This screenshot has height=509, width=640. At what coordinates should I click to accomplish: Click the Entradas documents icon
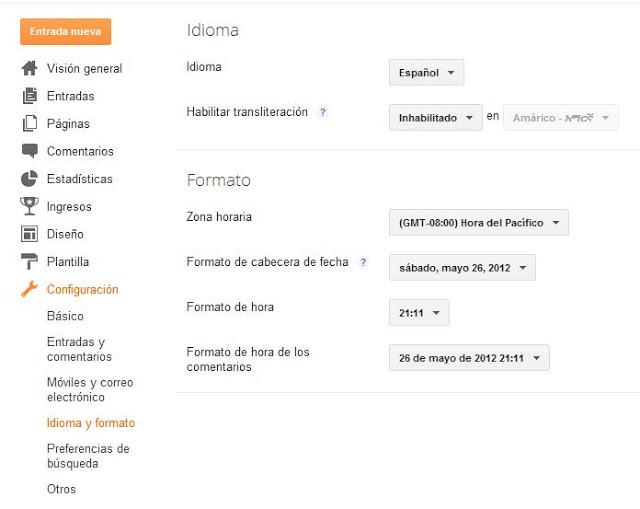(x=29, y=96)
